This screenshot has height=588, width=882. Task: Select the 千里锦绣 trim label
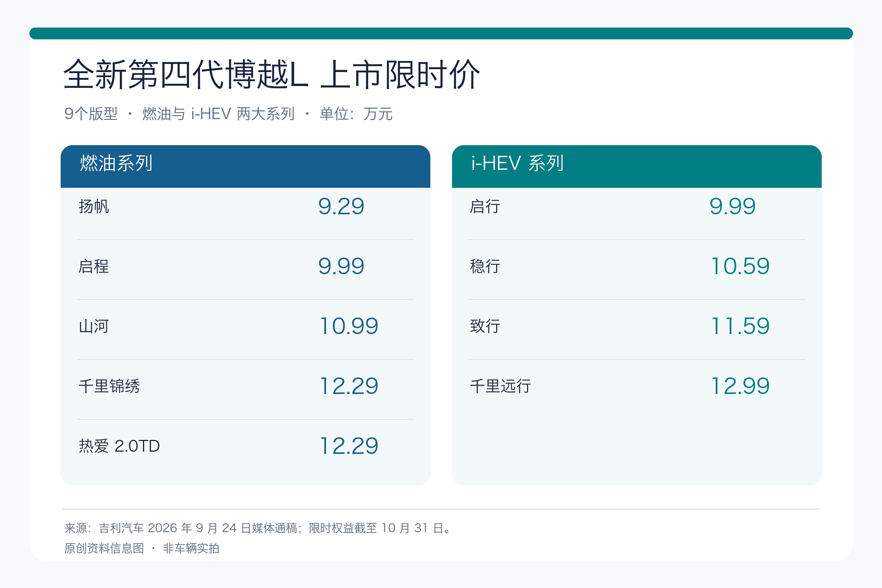tap(109, 386)
